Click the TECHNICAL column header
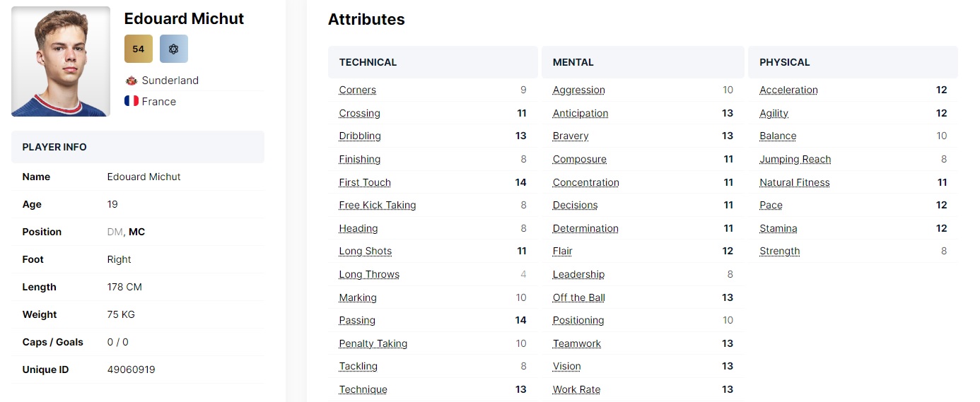Viewport: 980px width, 402px height. [368, 62]
